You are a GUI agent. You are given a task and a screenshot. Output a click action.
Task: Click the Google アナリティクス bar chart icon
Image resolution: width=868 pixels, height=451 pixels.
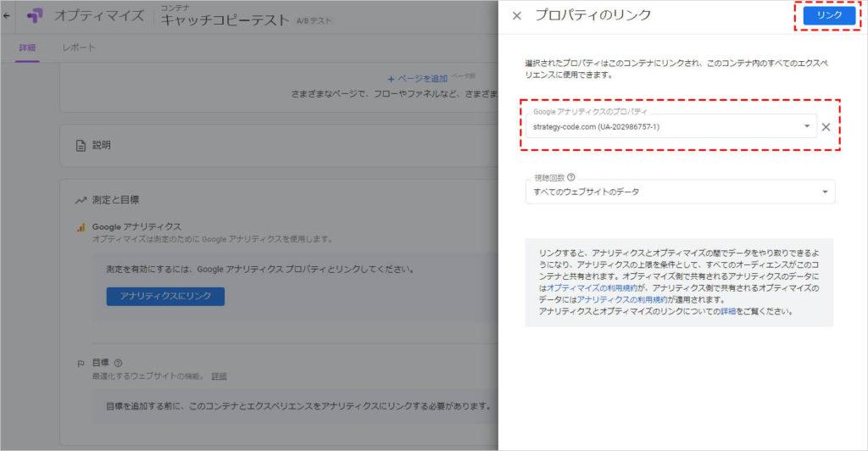[81, 227]
